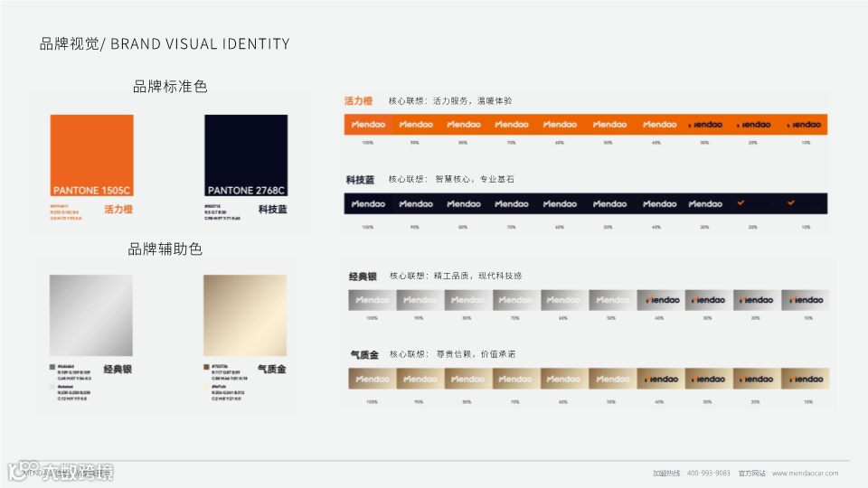Select the large gold gradient swatch
Image resolution: width=868 pixels, height=488 pixels.
[x=245, y=315]
